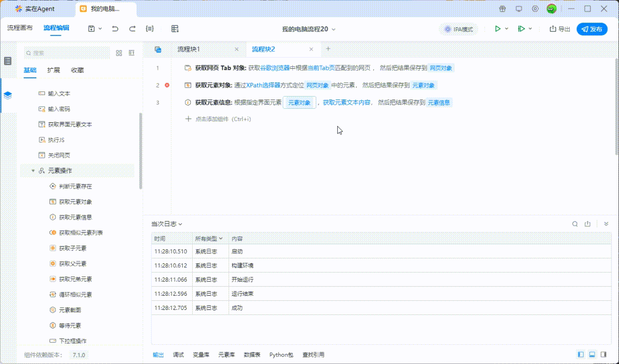Toggle the bottom panel layout button

(x=592, y=355)
